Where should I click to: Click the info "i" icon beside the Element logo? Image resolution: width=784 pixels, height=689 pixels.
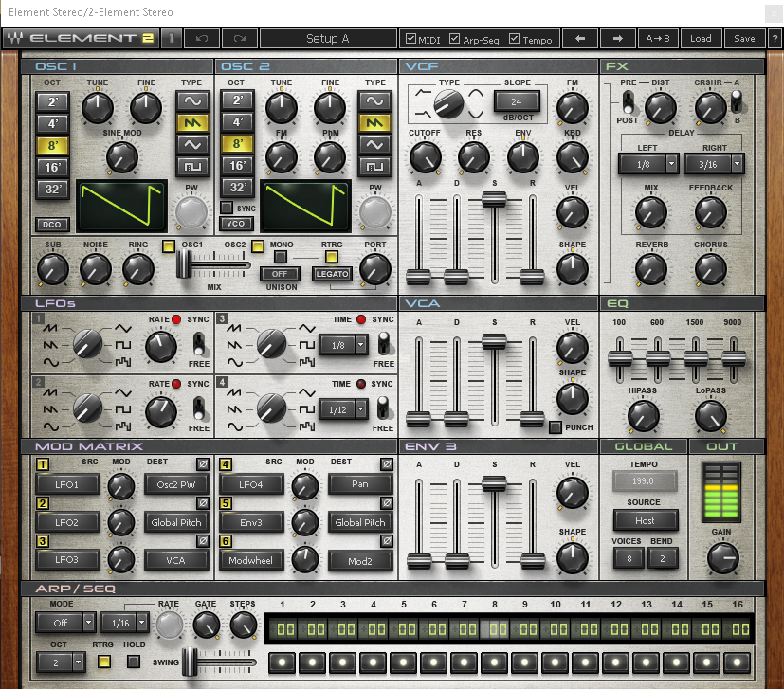pos(173,39)
